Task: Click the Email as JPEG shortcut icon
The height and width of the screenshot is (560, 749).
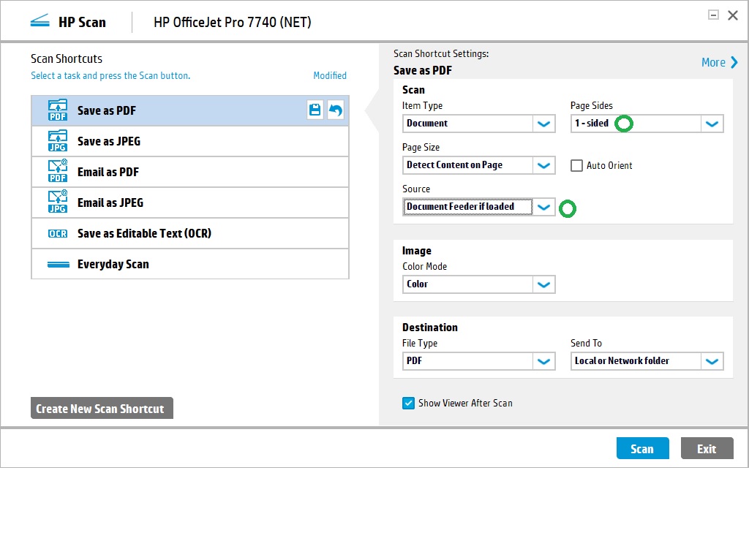Action: pos(57,202)
